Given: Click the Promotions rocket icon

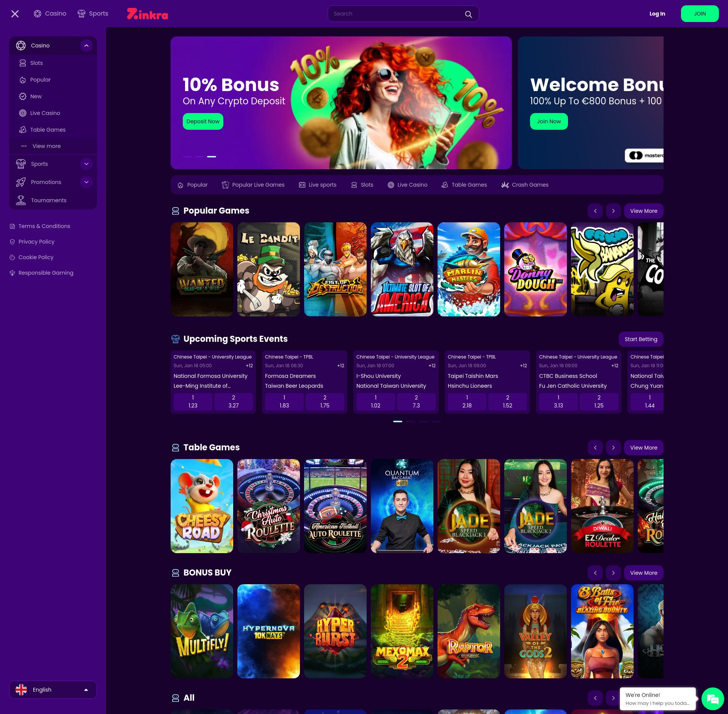Looking at the screenshot, I should tap(21, 182).
